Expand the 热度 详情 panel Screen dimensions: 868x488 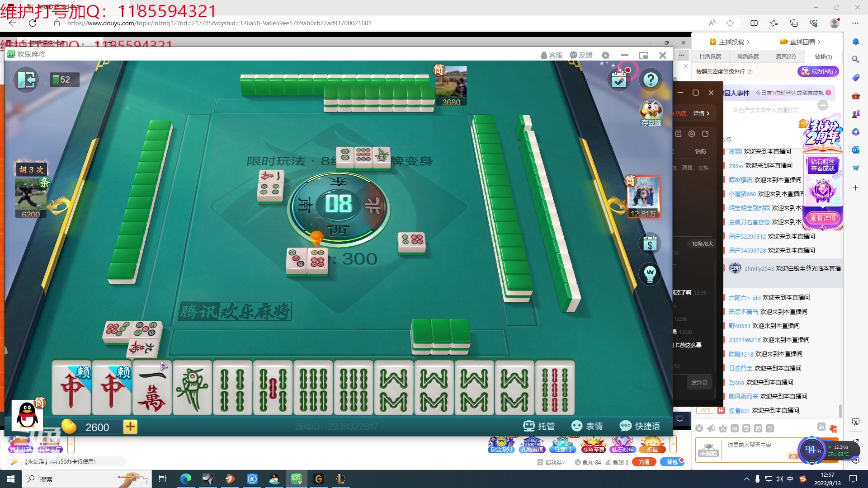click(700, 113)
